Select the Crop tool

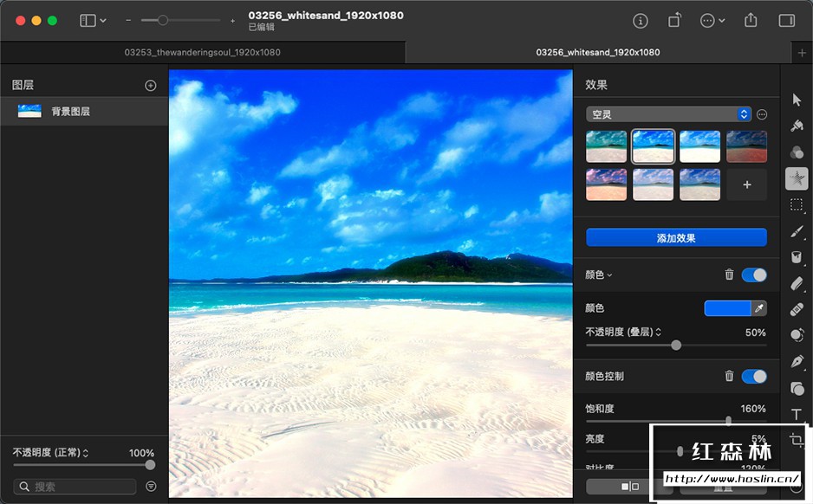click(x=796, y=440)
